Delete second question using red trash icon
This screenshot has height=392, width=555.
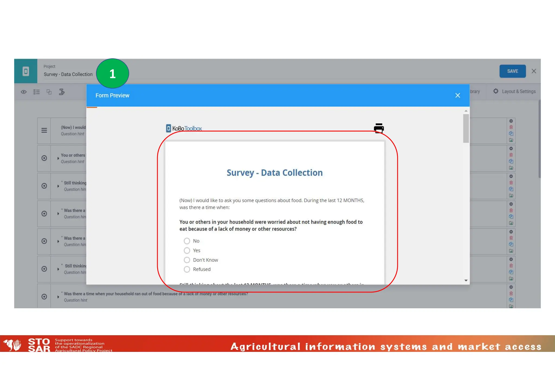point(511,155)
